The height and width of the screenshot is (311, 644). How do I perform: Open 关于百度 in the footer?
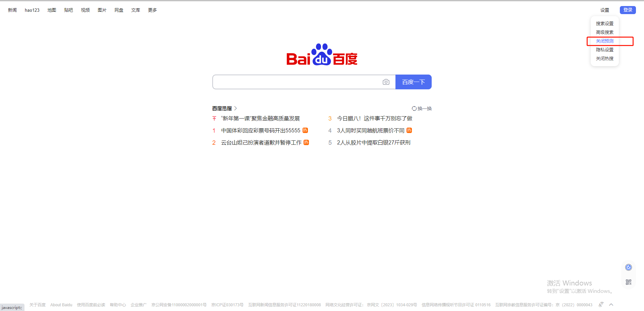pos(38,305)
